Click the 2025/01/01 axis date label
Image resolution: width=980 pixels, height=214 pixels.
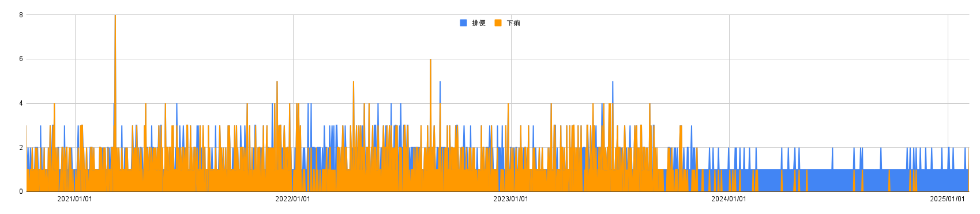(x=947, y=199)
